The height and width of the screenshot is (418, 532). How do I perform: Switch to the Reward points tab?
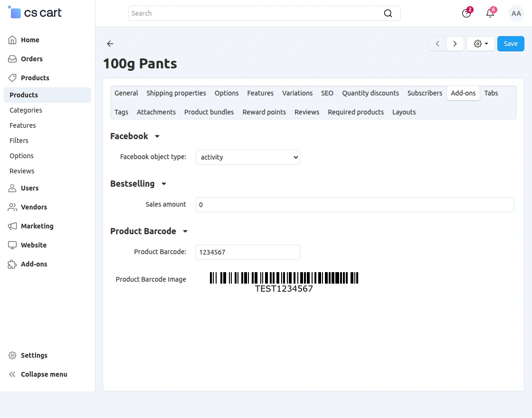coord(264,112)
